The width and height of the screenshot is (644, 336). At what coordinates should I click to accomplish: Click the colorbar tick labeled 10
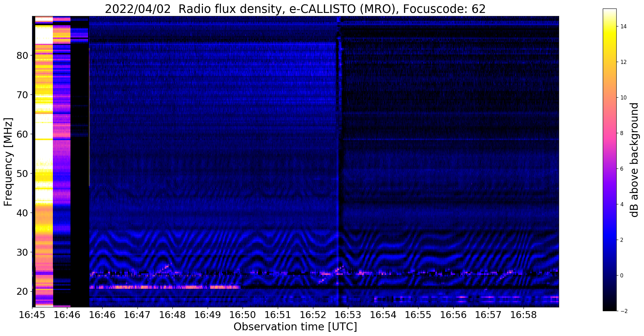click(x=623, y=98)
